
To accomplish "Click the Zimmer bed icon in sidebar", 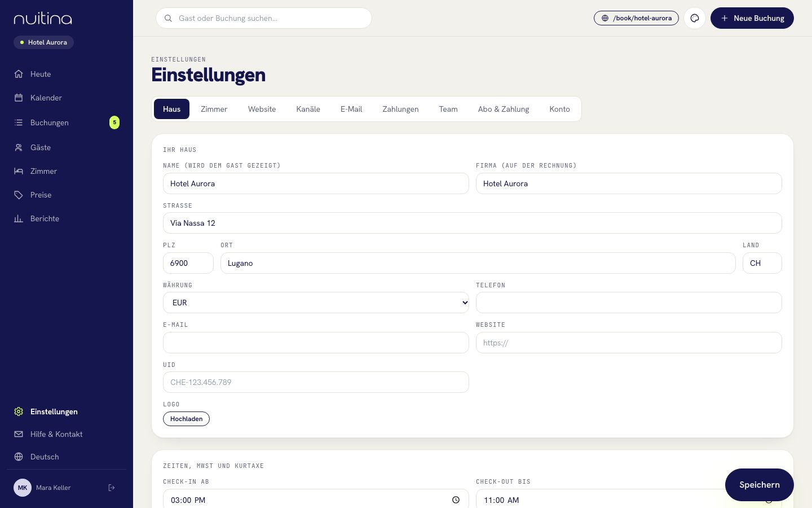I will (19, 171).
